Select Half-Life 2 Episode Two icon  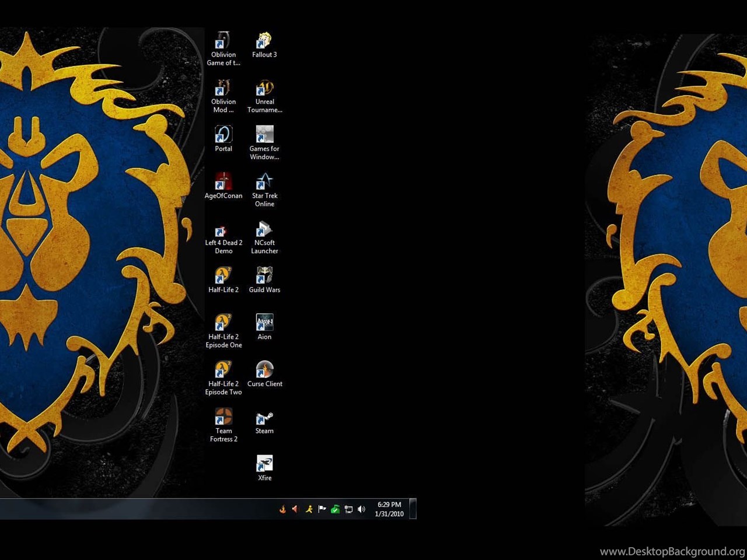(x=224, y=379)
